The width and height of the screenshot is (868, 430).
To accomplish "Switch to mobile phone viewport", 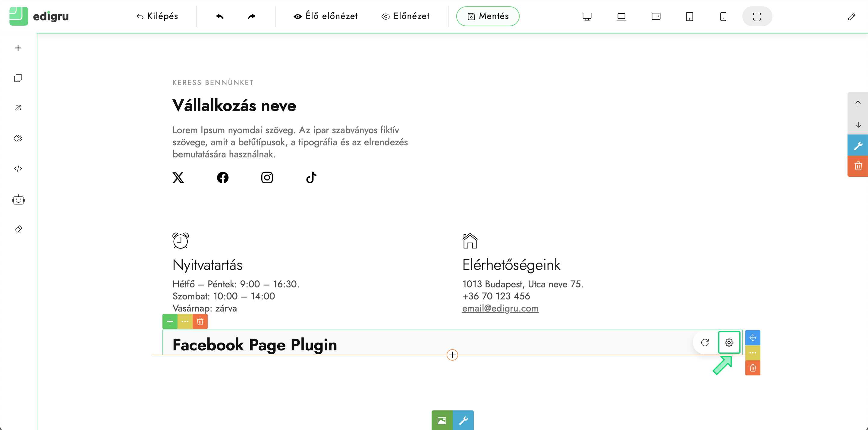I will 723,17.
